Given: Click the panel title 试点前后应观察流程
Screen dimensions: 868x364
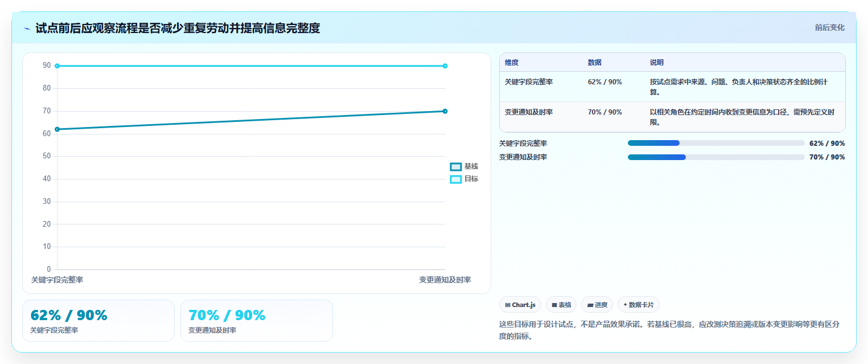Looking at the screenshot, I should 178,28.
